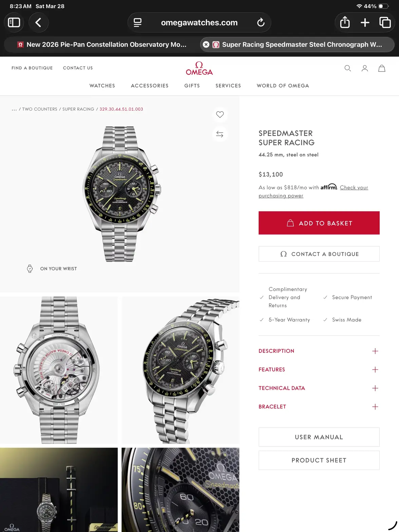
Task: Expand the Description section
Action: (x=319, y=351)
